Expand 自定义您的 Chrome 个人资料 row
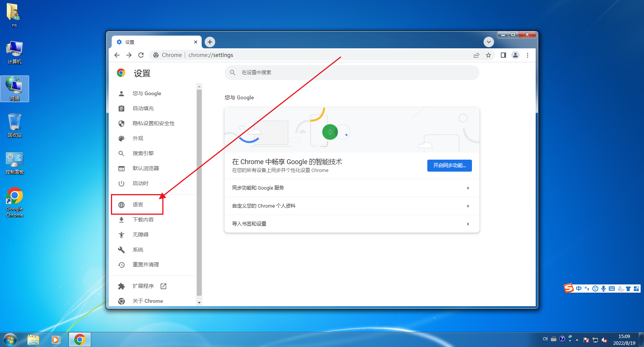Viewport: 644px width, 347px height. (x=352, y=206)
